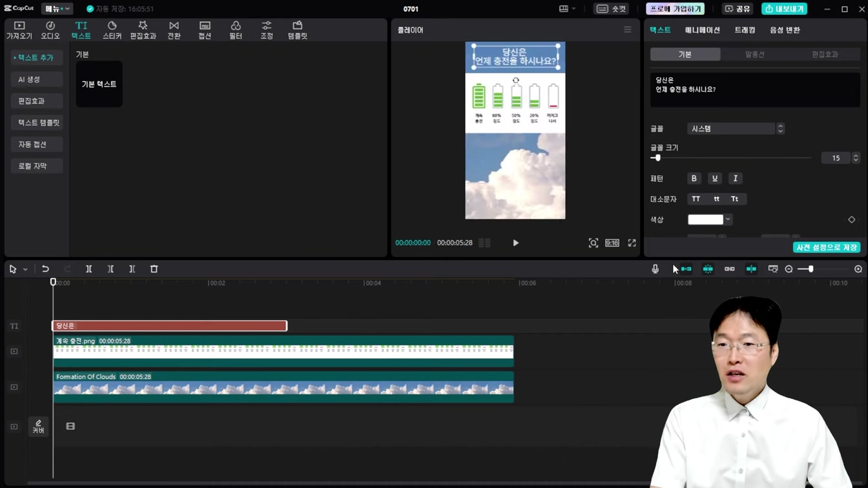Open the 오디오 audio panel

click(x=50, y=30)
